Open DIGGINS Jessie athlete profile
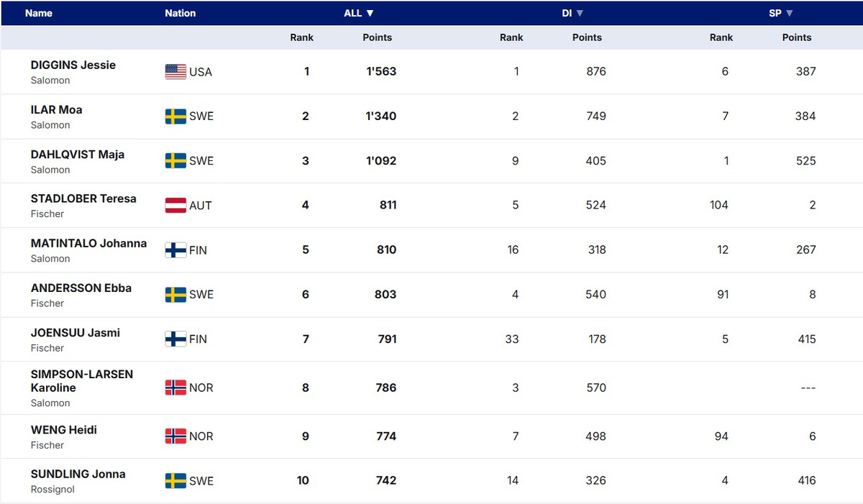Image resolution: width=863 pixels, height=504 pixels. coord(73,65)
